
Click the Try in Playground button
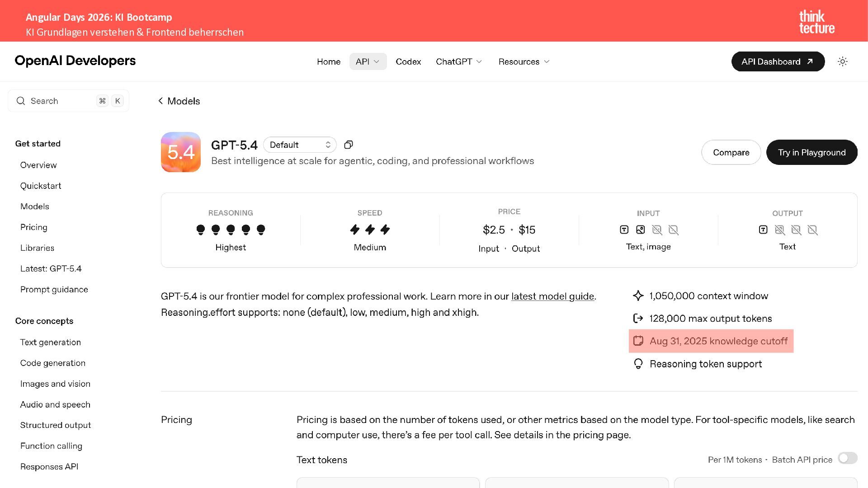811,152
